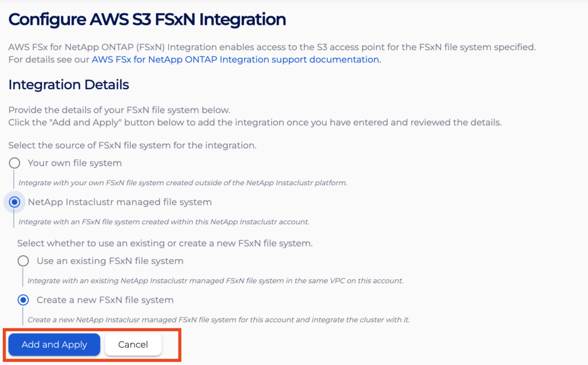Click the "NetApp Instaclustr managed file system" label text
The width and height of the screenshot is (588, 365).
pos(119,202)
